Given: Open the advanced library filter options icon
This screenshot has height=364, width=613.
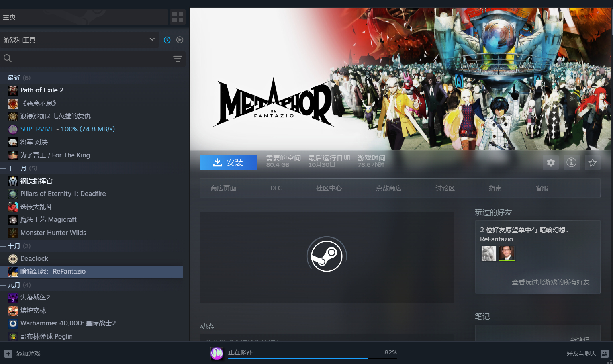Looking at the screenshot, I should (178, 59).
